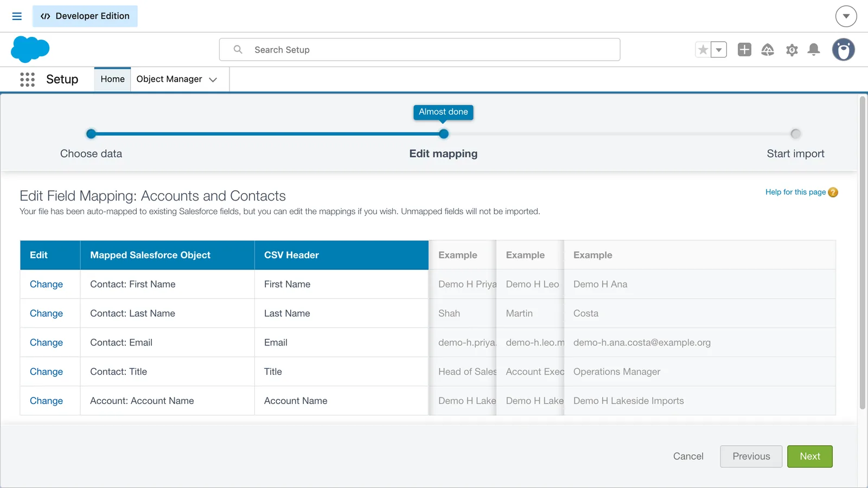Open the Setup gear menu
Screen dimensions: 868x488
792,50
